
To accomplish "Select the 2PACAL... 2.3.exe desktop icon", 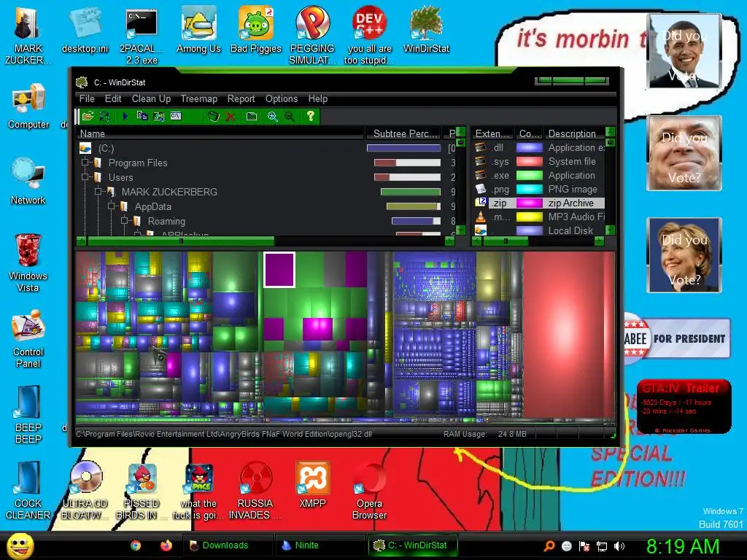I will (x=142, y=36).
